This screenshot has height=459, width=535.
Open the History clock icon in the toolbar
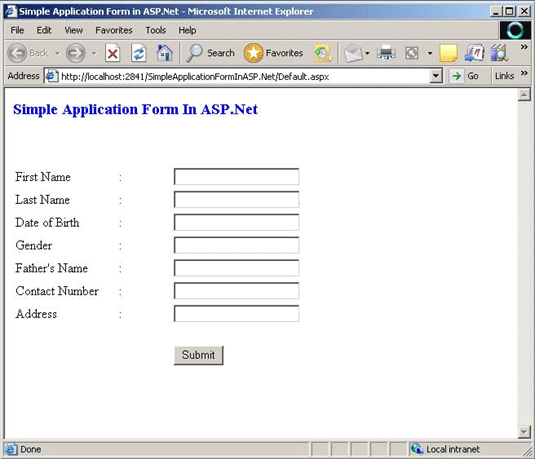pyautogui.click(x=322, y=53)
